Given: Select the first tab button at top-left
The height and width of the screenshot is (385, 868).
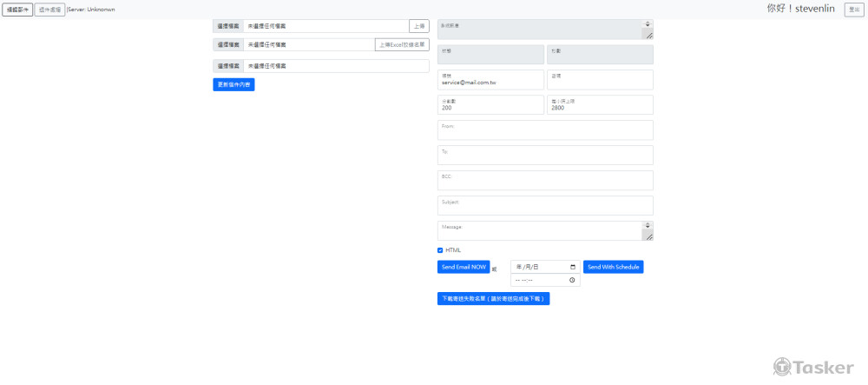Looking at the screenshot, I should (17, 10).
